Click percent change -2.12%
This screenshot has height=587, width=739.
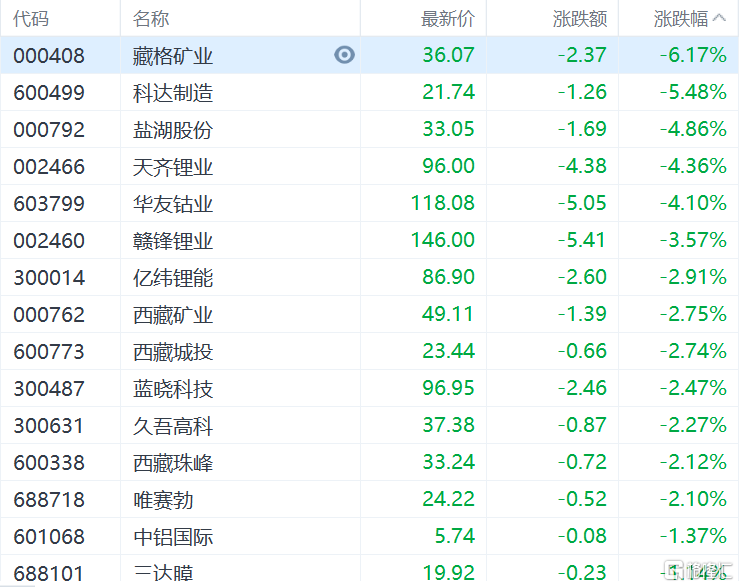(x=693, y=462)
